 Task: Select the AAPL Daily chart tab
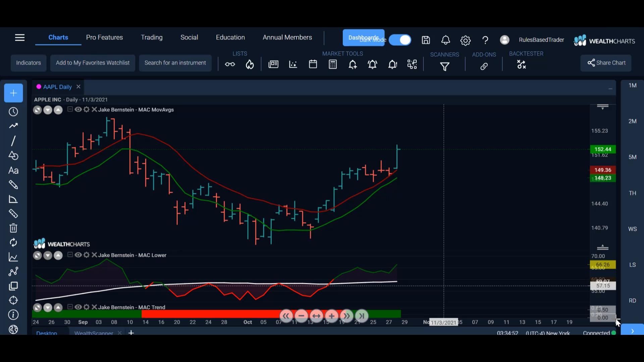57,87
